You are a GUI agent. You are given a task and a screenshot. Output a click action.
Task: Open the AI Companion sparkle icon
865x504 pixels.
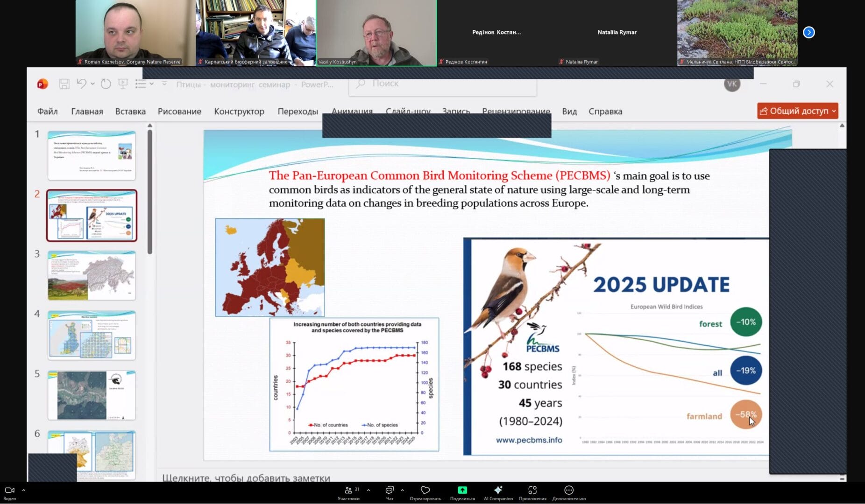point(498,490)
